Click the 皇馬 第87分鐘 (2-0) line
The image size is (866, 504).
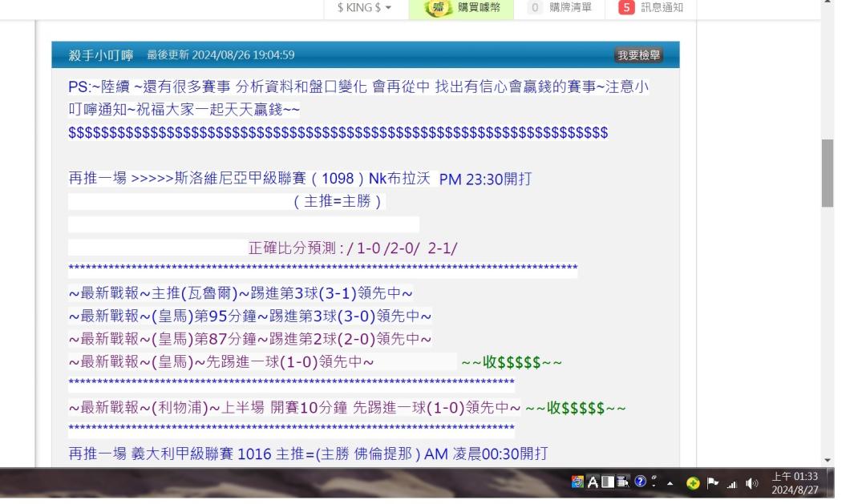pyautogui.click(x=249, y=339)
